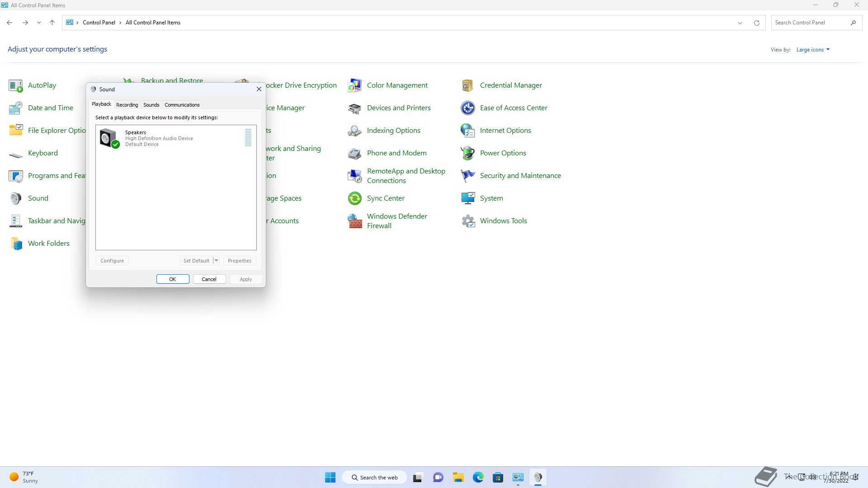Refresh the Control Panel view
The height and width of the screenshot is (488, 868).
pos(756,23)
